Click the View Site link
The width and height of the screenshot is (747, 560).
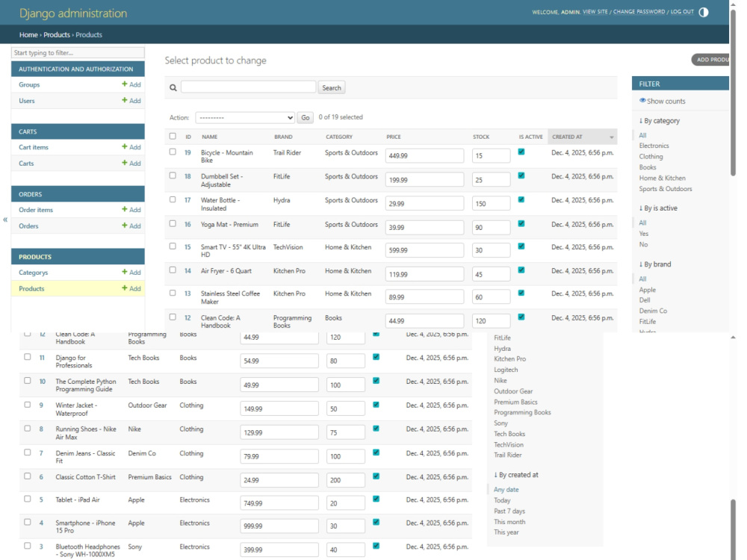coord(595,11)
